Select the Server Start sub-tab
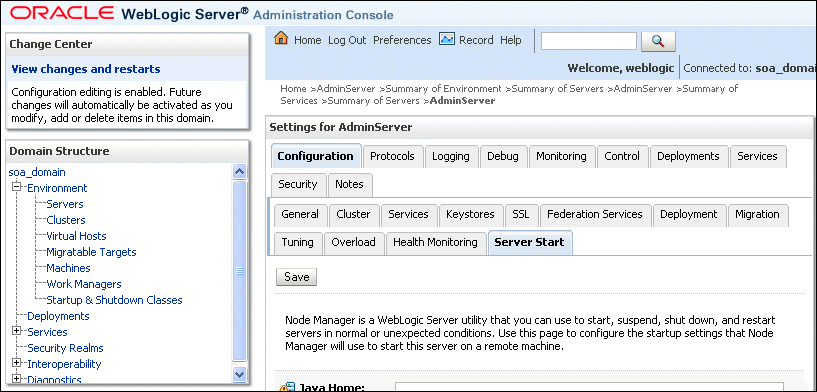The width and height of the screenshot is (817, 392). [x=529, y=242]
